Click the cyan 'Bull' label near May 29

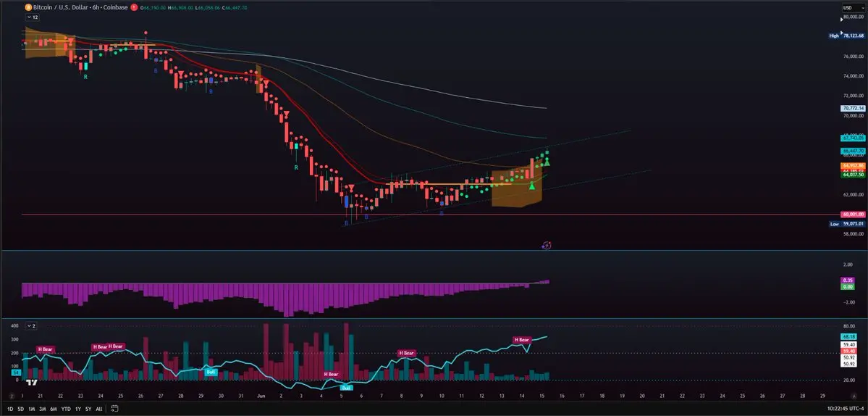(211, 372)
